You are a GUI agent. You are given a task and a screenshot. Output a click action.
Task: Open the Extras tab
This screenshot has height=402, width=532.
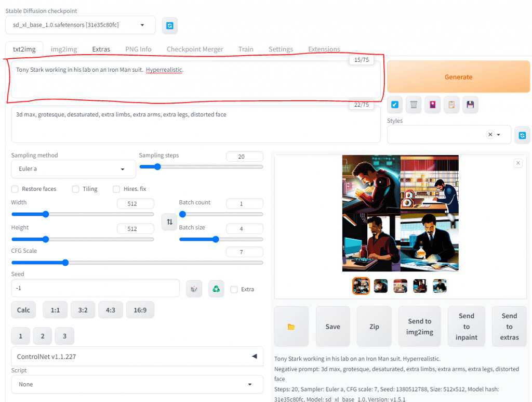pos(101,49)
